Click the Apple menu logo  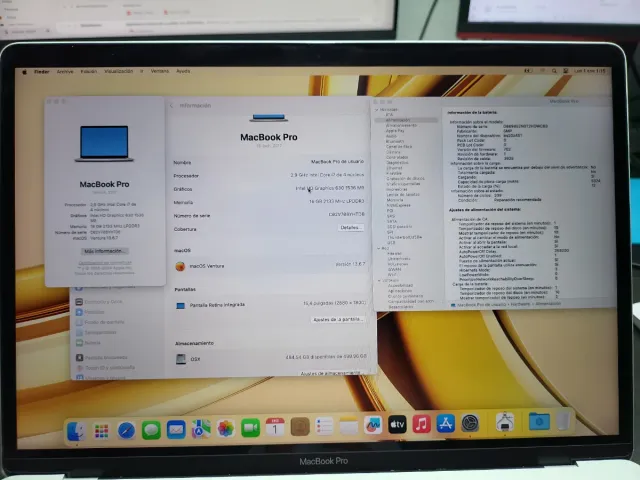click(x=22, y=72)
